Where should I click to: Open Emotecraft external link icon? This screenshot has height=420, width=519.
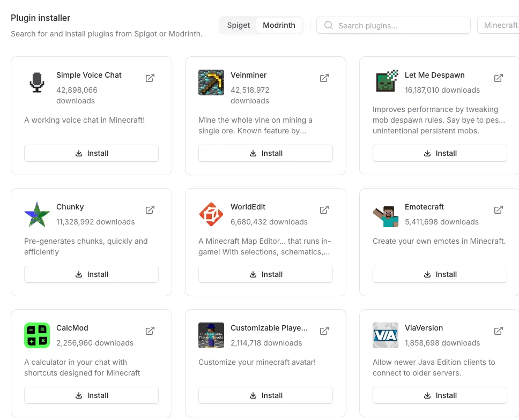499,209
